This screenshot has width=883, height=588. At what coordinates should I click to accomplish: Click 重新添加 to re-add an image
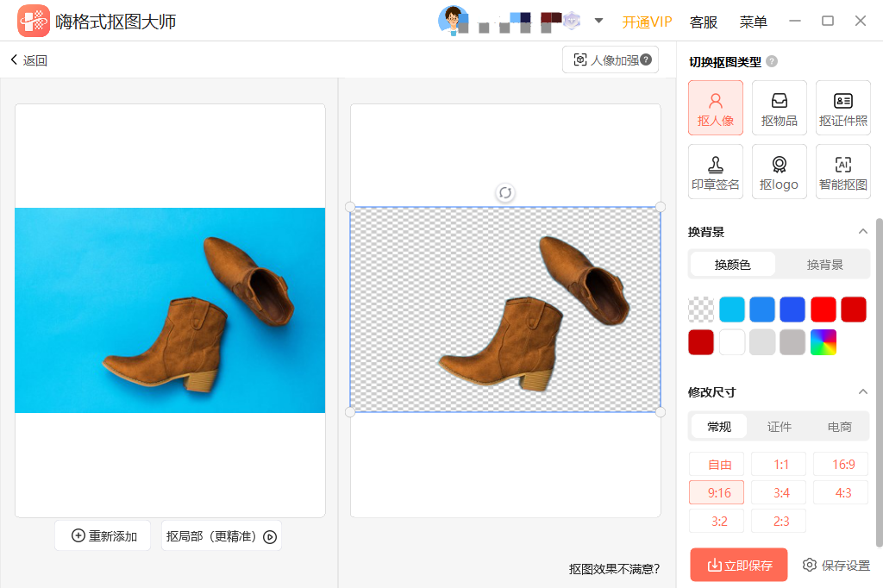click(x=103, y=535)
